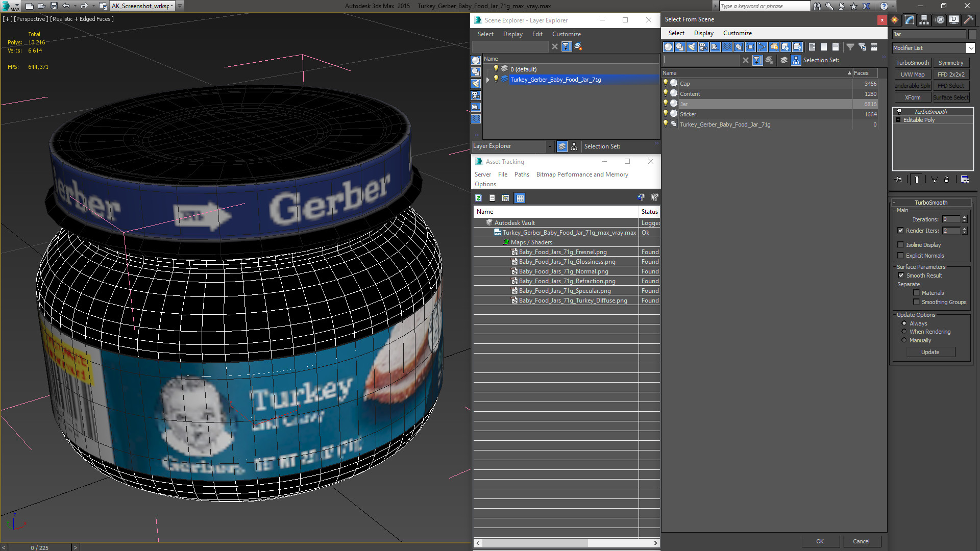Image resolution: width=980 pixels, height=551 pixels.
Task: Open the Hierarchy command panel tab
Action: click(x=924, y=20)
